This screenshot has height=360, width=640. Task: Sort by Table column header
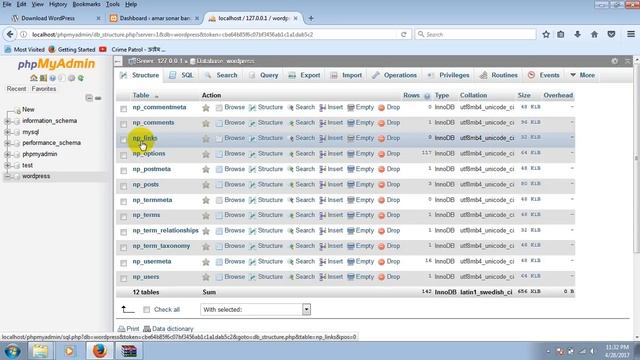(141, 95)
